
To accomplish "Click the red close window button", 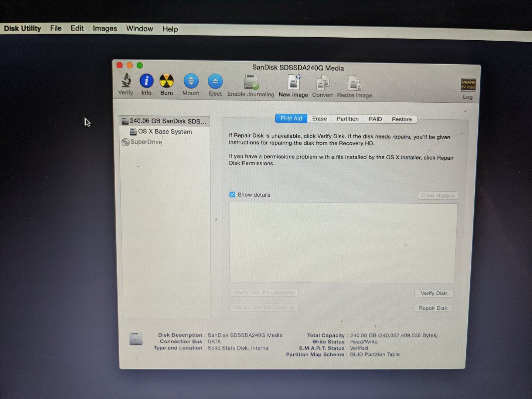I will pyautogui.click(x=120, y=65).
